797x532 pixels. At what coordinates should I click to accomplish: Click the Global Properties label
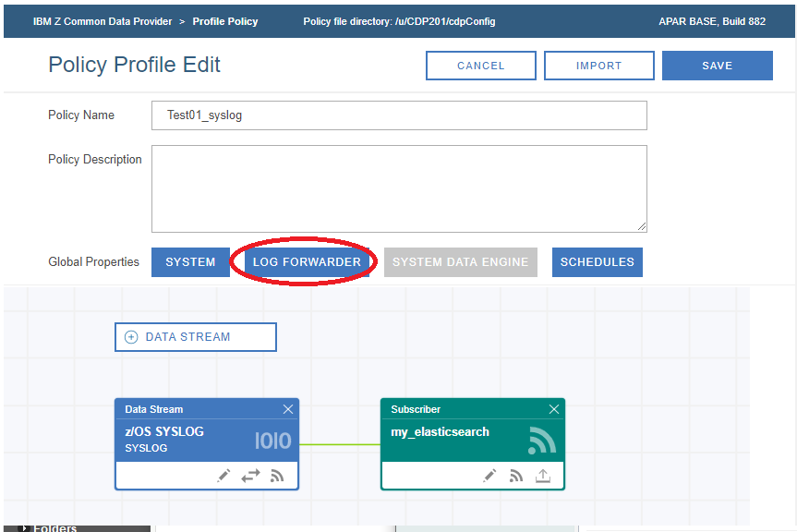point(93,261)
